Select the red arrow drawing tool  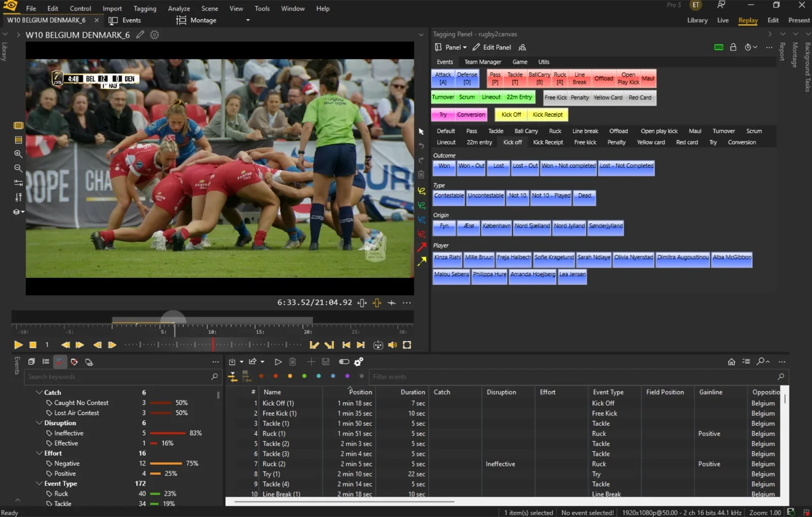(422, 247)
